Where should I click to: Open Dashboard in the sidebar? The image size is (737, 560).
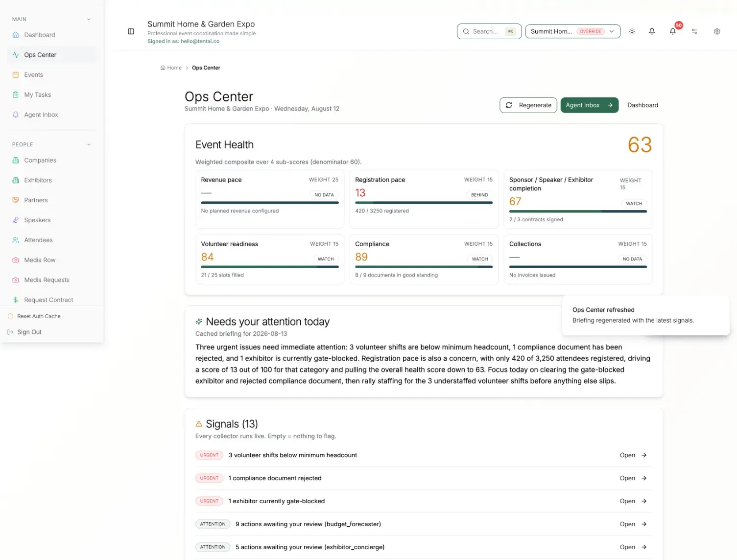click(52, 35)
